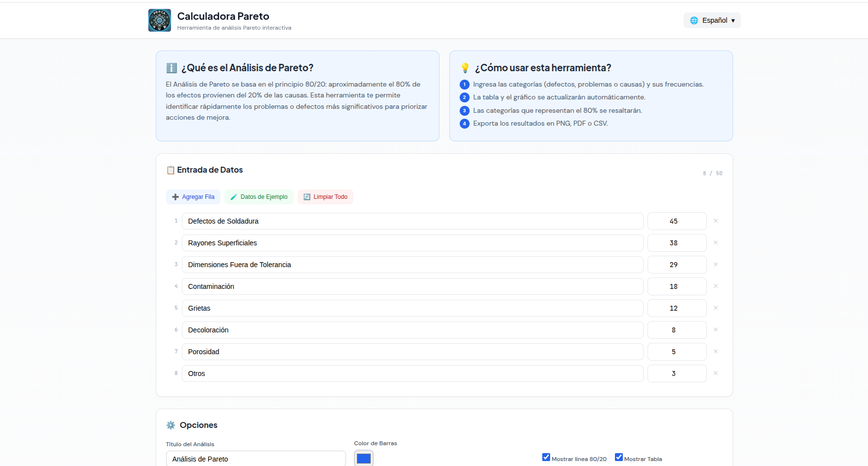
Task: Click step 1 number badge in instructions
Action: [x=465, y=85]
